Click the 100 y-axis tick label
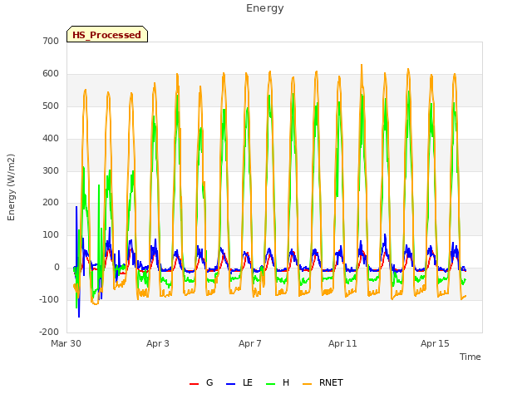The image size is (532, 399). click(51, 234)
